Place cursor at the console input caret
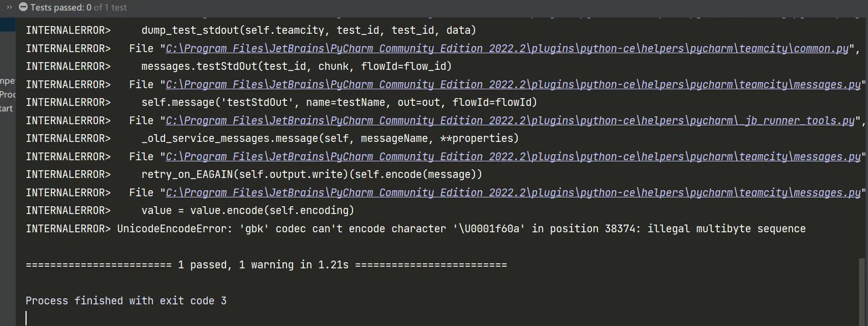 27,317
